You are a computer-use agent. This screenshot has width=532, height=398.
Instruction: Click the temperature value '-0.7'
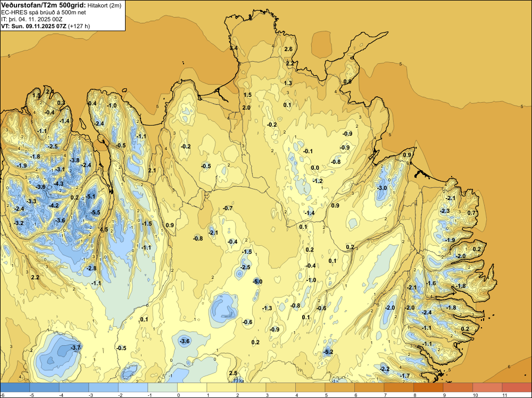pos(228,208)
